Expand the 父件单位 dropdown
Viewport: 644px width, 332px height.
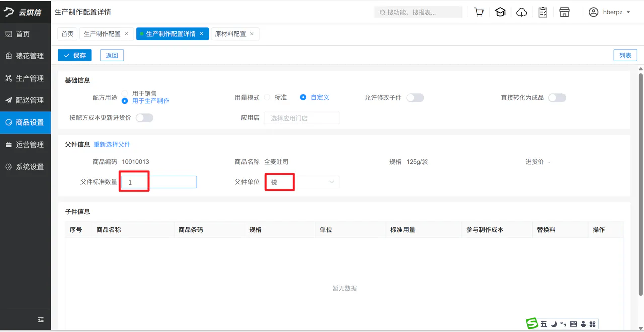(301, 182)
